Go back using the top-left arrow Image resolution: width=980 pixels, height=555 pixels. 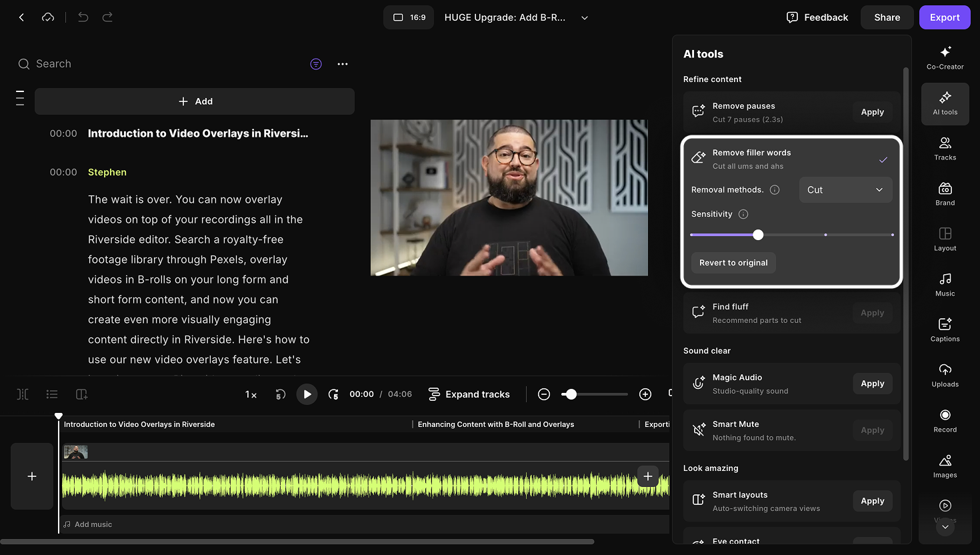point(21,17)
